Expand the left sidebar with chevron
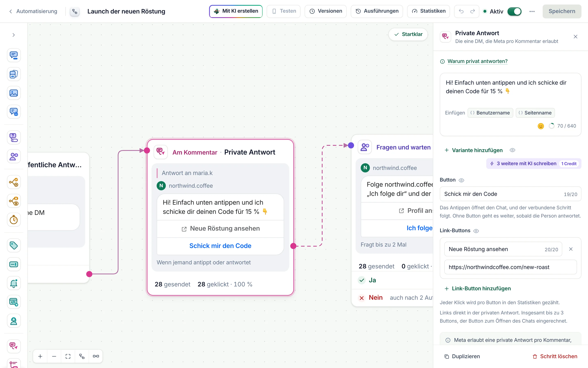The height and width of the screenshot is (368, 588). pyautogui.click(x=14, y=35)
